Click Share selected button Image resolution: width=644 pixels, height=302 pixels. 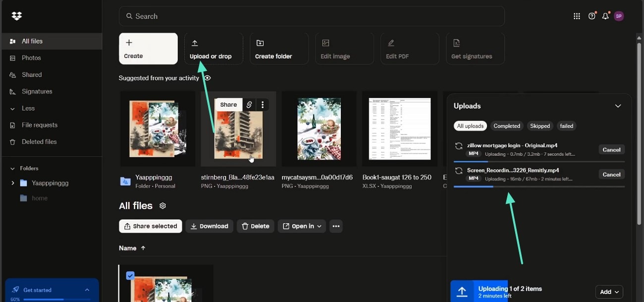(x=151, y=226)
